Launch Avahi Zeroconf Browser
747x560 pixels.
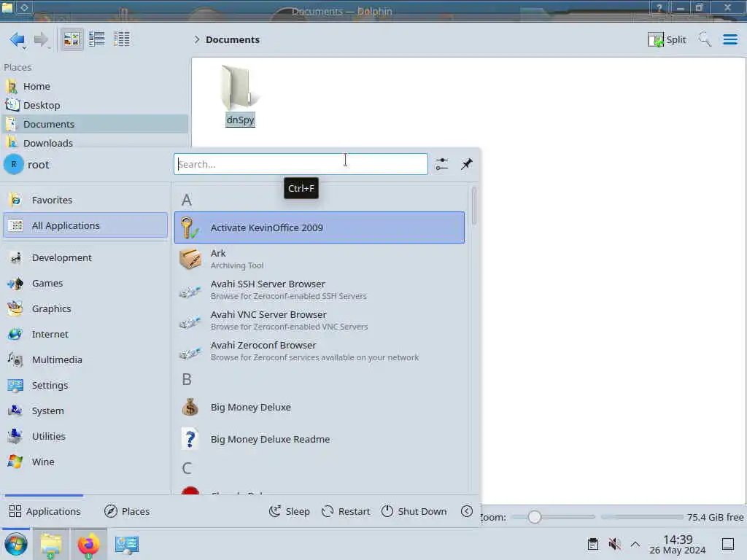(320, 351)
